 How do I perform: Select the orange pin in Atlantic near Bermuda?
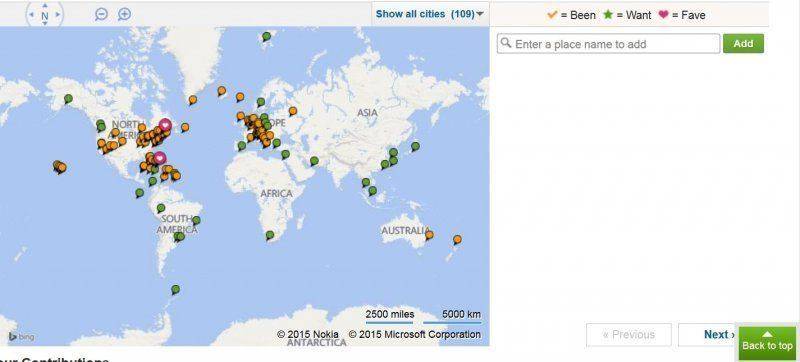pyautogui.click(x=185, y=127)
